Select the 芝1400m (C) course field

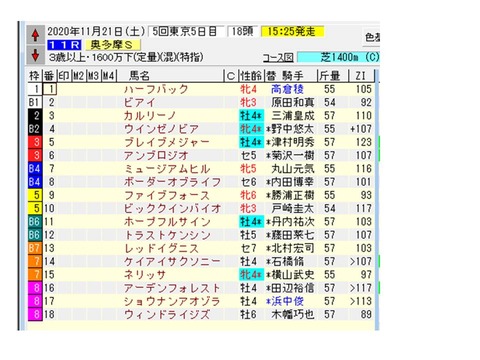coord(338,57)
